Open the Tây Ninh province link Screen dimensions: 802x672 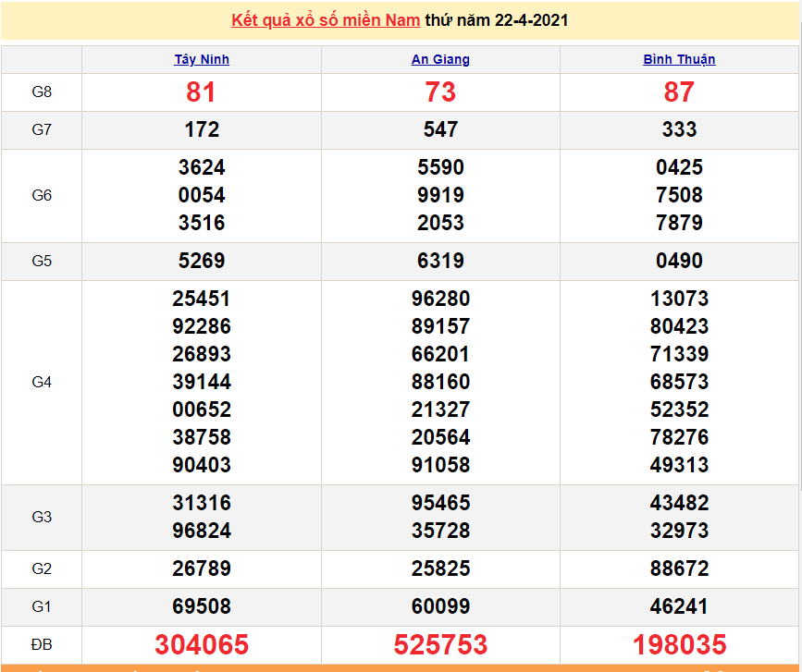point(202,59)
